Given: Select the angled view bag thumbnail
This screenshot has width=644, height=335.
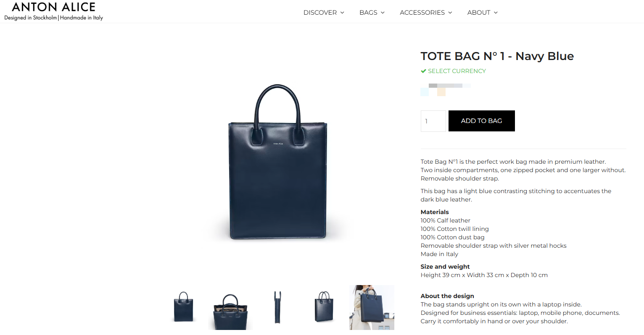Looking at the screenshot, I should (324, 307).
